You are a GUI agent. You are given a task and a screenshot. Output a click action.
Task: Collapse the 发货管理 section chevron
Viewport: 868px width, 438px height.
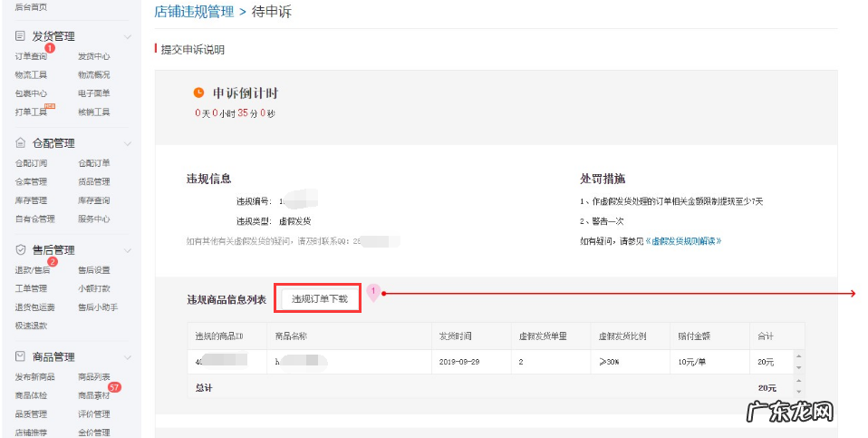tap(128, 37)
